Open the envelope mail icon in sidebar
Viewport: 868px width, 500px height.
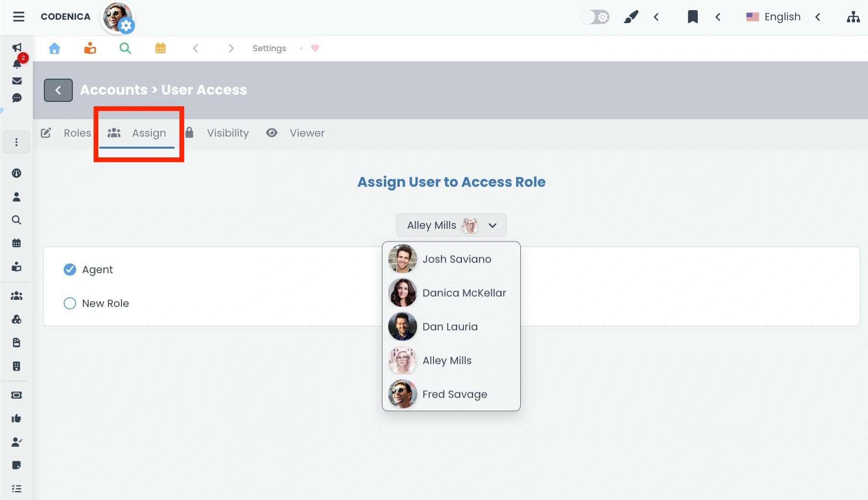click(x=17, y=81)
